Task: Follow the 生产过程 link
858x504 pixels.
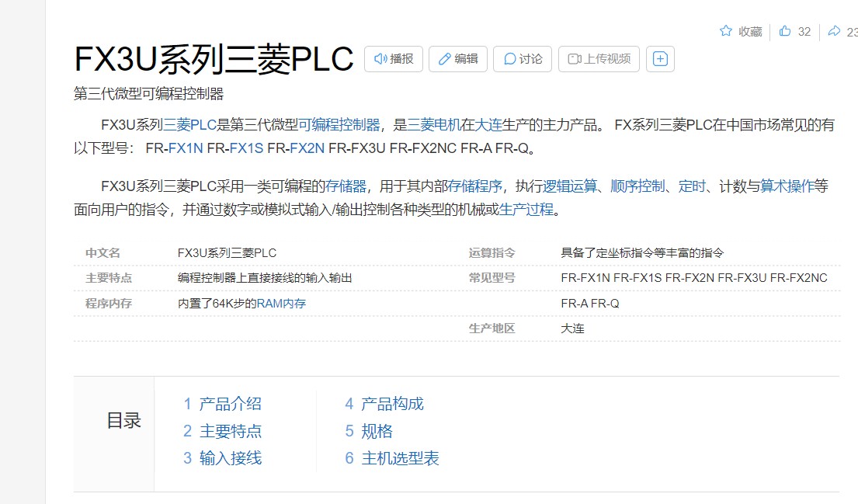Action: [x=526, y=210]
